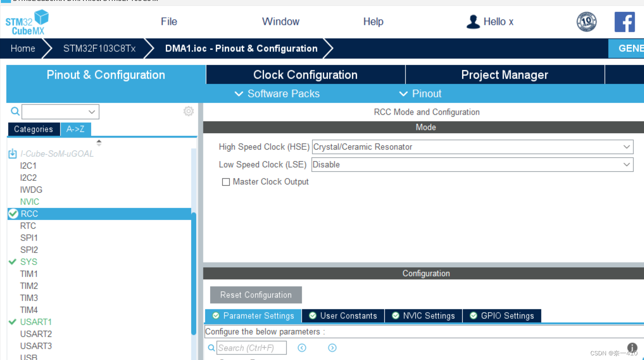The height and width of the screenshot is (360, 644).
Task: Select the Categories tab
Action: pos(33,129)
